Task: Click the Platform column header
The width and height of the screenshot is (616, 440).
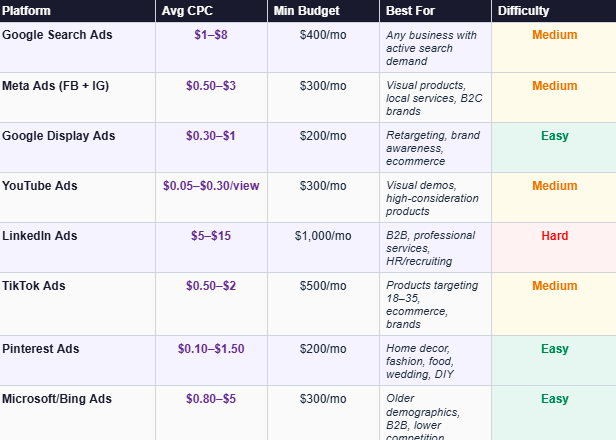Action: (26, 11)
